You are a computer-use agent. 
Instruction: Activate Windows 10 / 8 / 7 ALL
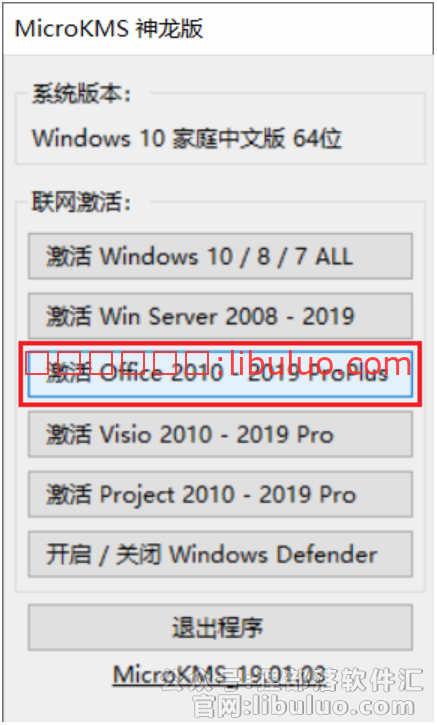click(220, 256)
